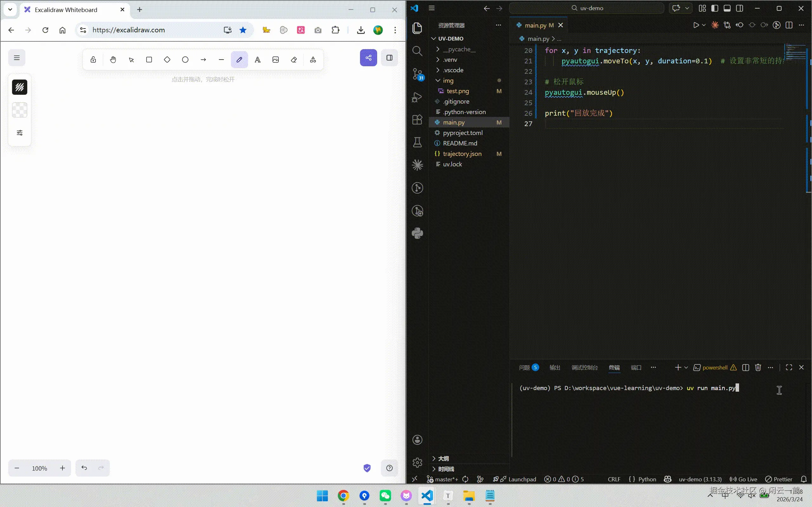Expand the .vscode folder
Screen dimensions: 812x507
coord(453,70)
